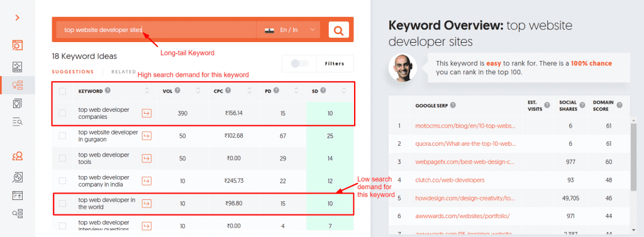This screenshot has height=237, width=644.
Task: Sort by the SD column arrows
Action: tap(344, 91)
